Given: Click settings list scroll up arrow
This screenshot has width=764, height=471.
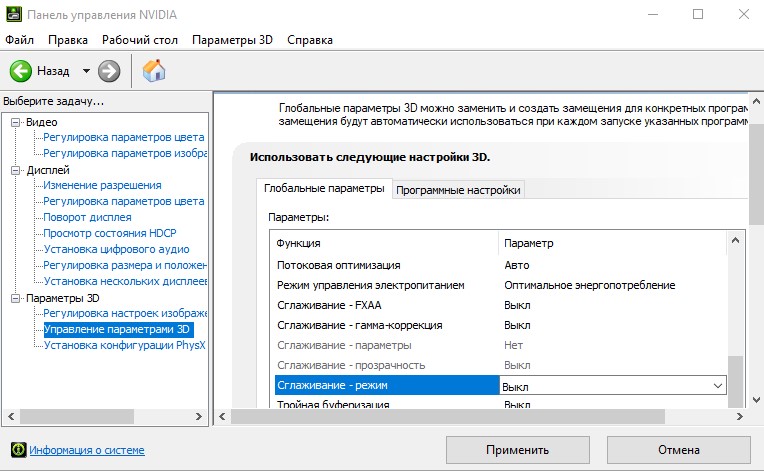Looking at the screenshot, I should (735, 240).
